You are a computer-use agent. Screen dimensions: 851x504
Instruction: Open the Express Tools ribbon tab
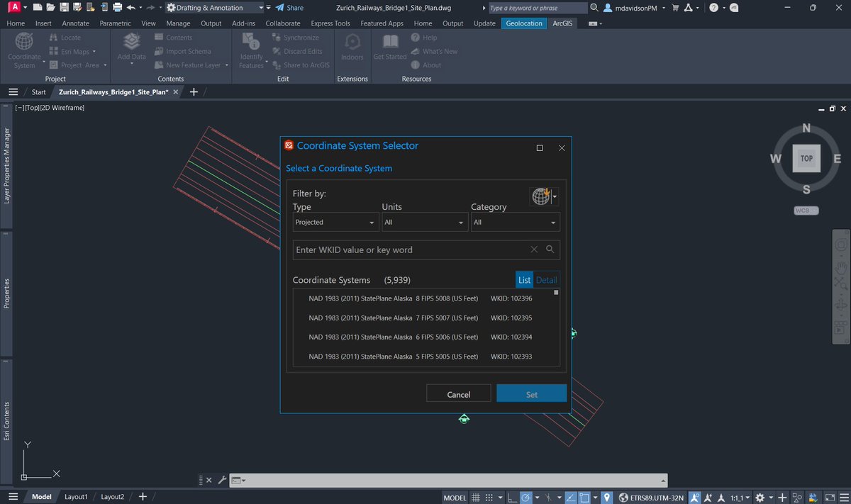pos(330,23)
